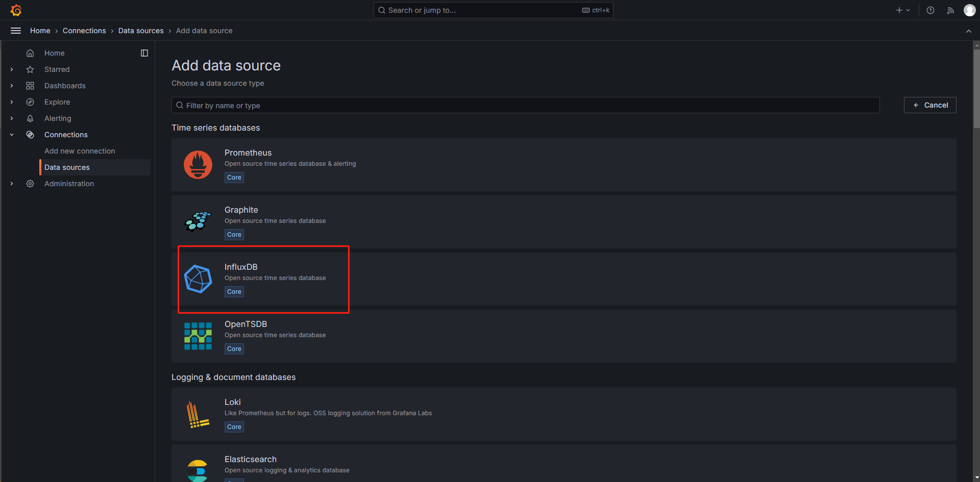Click the Core badge under Prometheus
The image size is (980, 482).
click(234, 177)
